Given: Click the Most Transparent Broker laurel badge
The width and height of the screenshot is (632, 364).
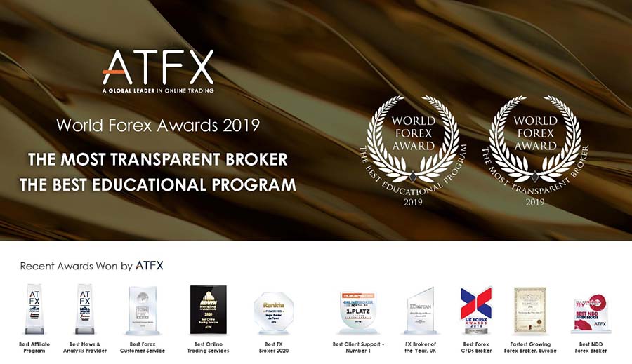Looking at the screenshot, I should (535, 151).
